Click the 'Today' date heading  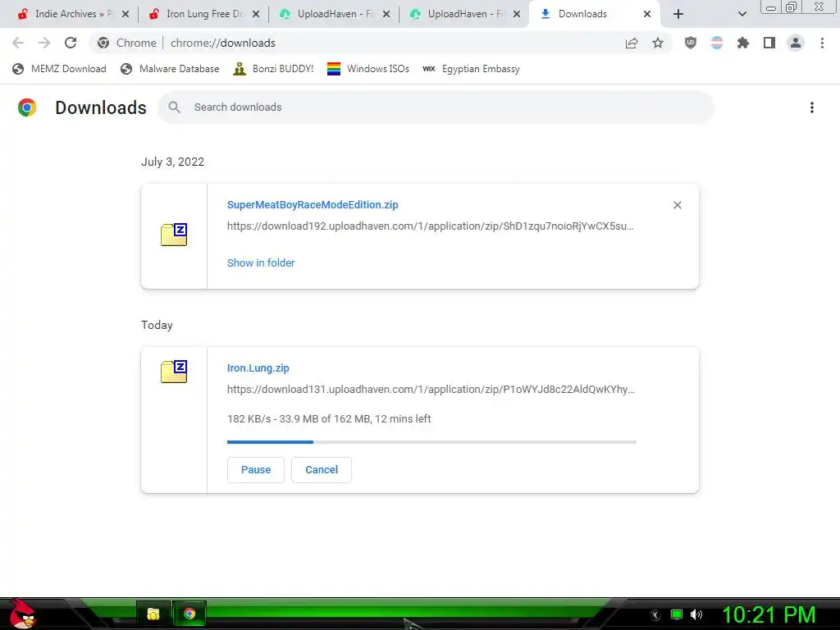(x=157, y=325)
